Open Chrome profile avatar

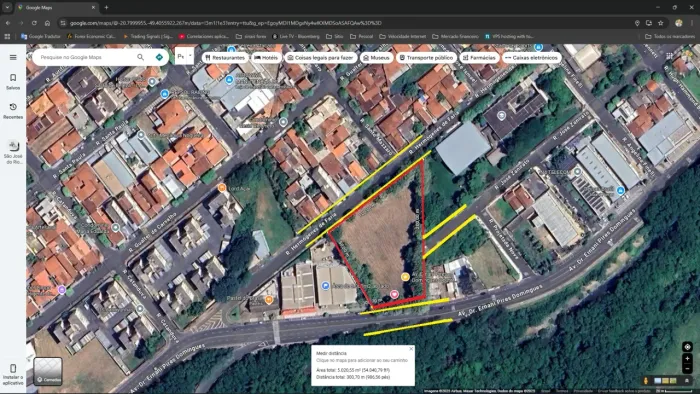pos(679,23)
